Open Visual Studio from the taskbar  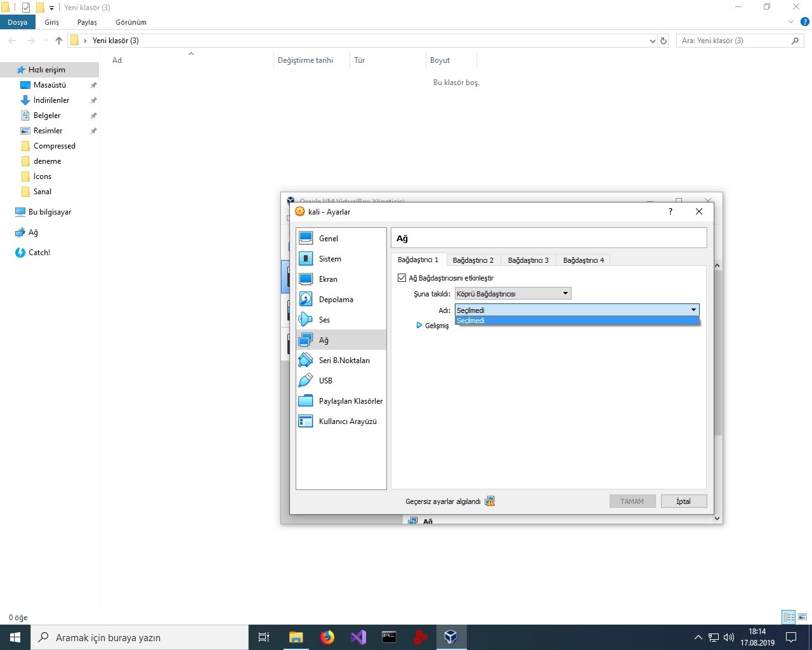[x=358, y=637]
